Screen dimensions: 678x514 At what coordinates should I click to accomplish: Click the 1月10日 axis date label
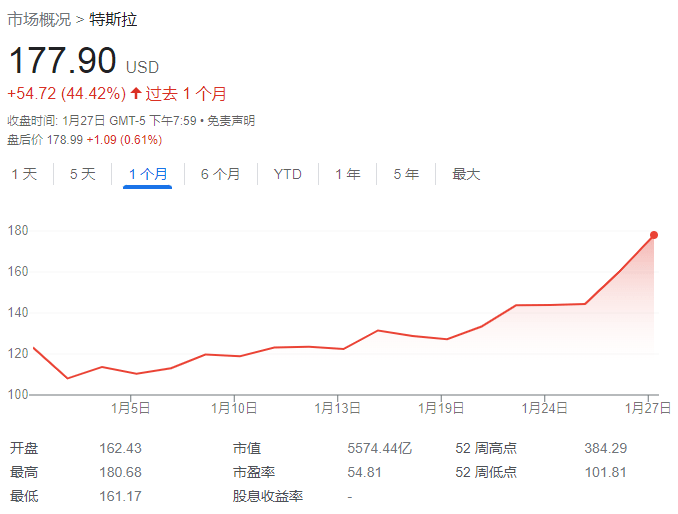pos(234,408)
